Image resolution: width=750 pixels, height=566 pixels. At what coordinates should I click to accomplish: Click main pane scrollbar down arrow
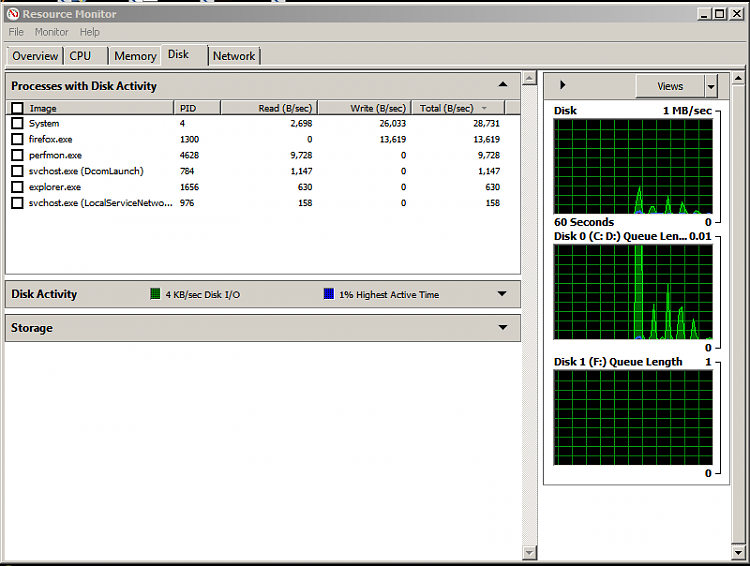pyautogui.click(x=529, y=553)
